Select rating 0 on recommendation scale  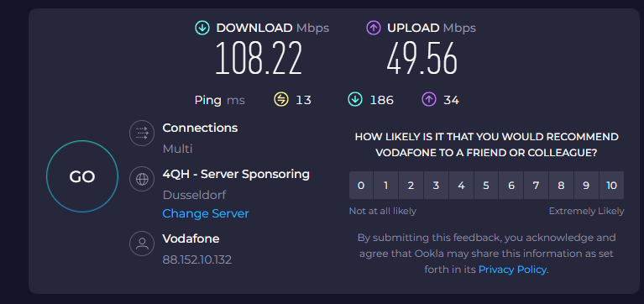click(x=361, y=186)
